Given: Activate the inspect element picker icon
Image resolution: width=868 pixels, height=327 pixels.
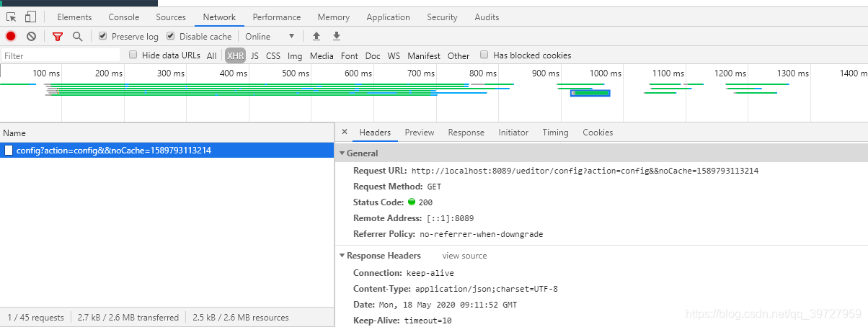Looking at the screenshot, I should [x=12, y=17].
